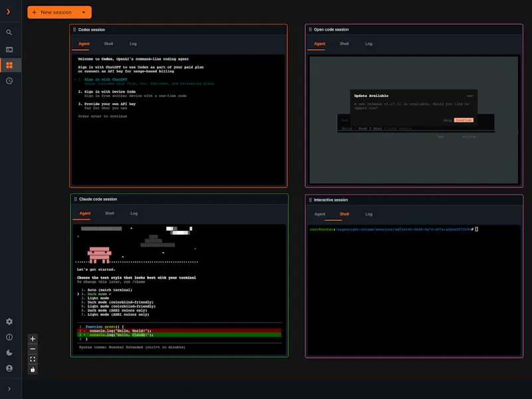Open the Log tab in the Claude code session

tap(134, 213)
